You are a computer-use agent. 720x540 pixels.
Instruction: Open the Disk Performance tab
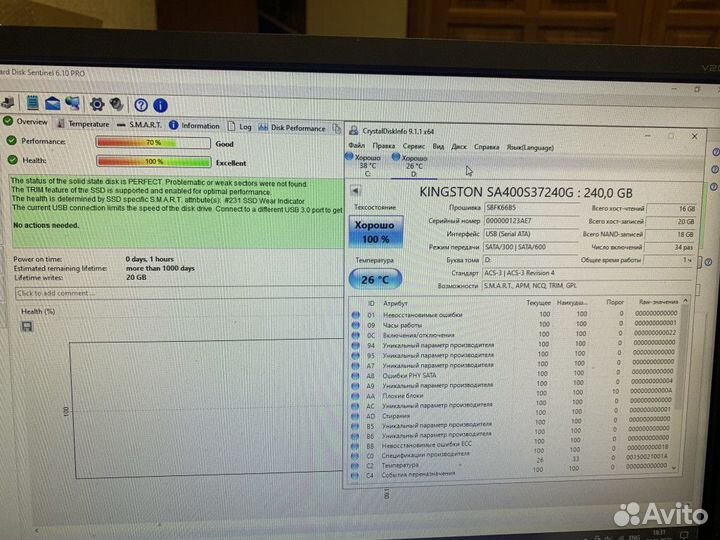(292, 128)
